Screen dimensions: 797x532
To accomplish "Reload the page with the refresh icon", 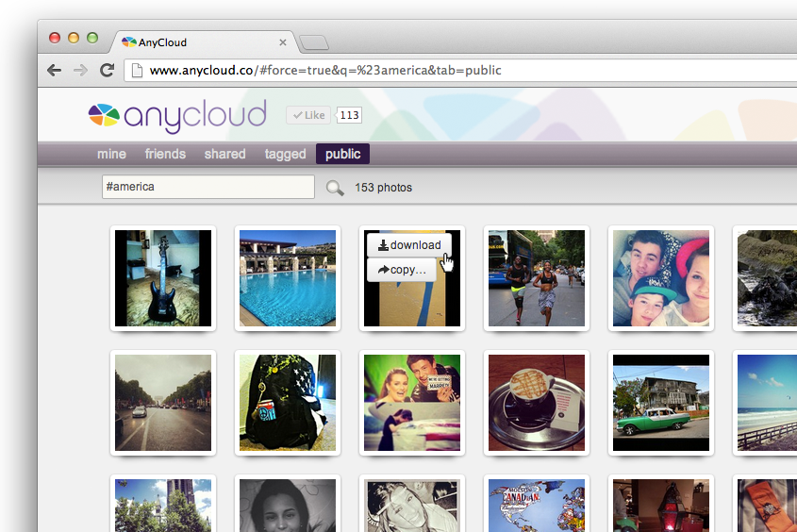I will (x=107, y=70).
